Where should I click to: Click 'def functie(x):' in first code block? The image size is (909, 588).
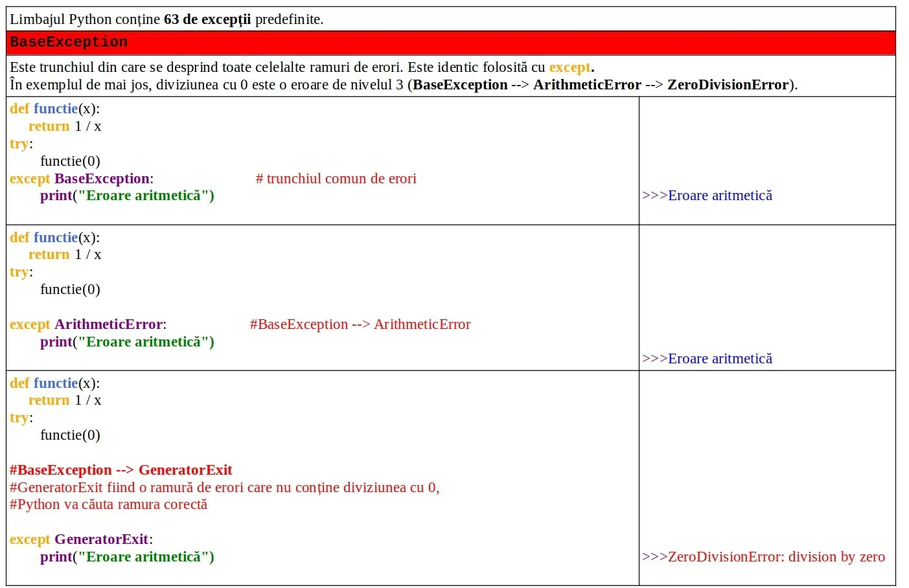coord(55,109)
